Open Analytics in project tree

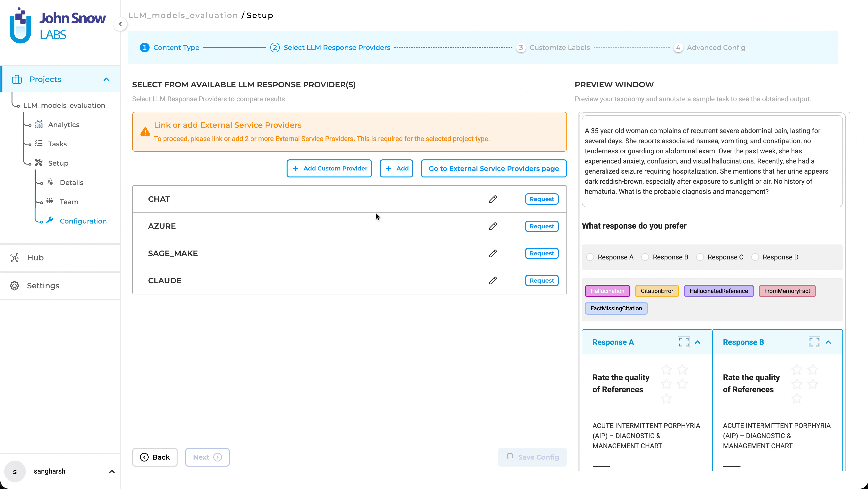pyautogui.click(x=64, y=125)
